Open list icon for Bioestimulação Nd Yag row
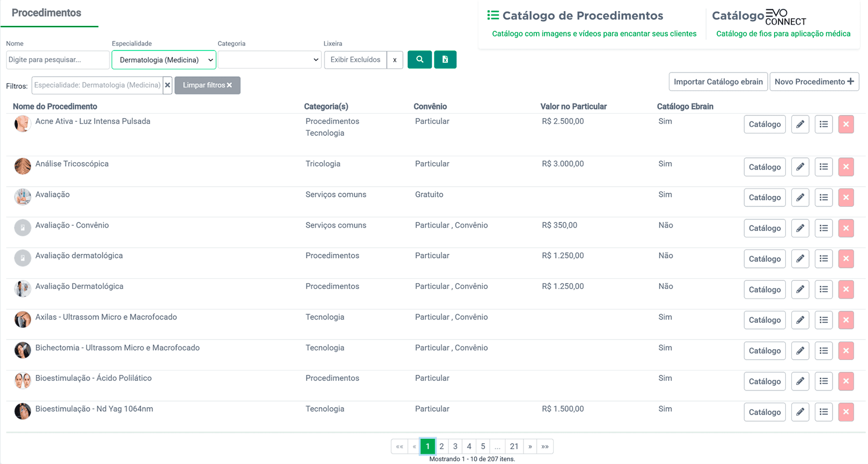Image resolution: width=868 pixels, height=464 pixels. 823,412
